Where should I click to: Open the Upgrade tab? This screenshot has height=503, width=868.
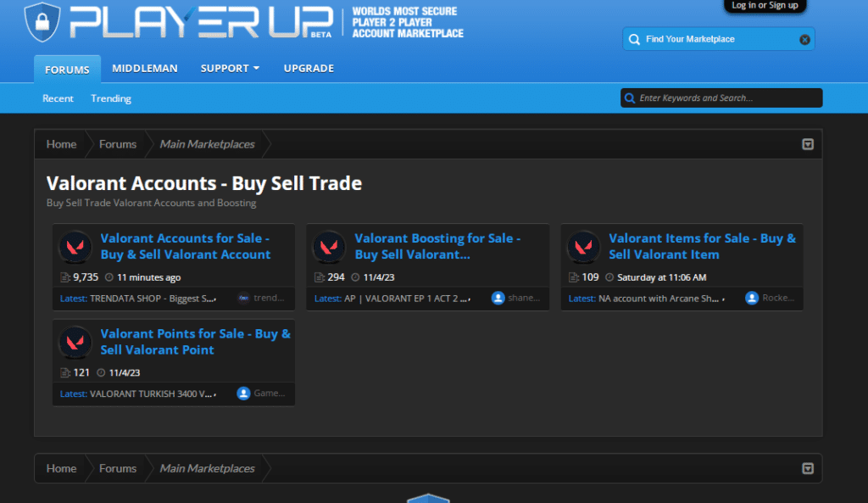click(x=309, y=68)
